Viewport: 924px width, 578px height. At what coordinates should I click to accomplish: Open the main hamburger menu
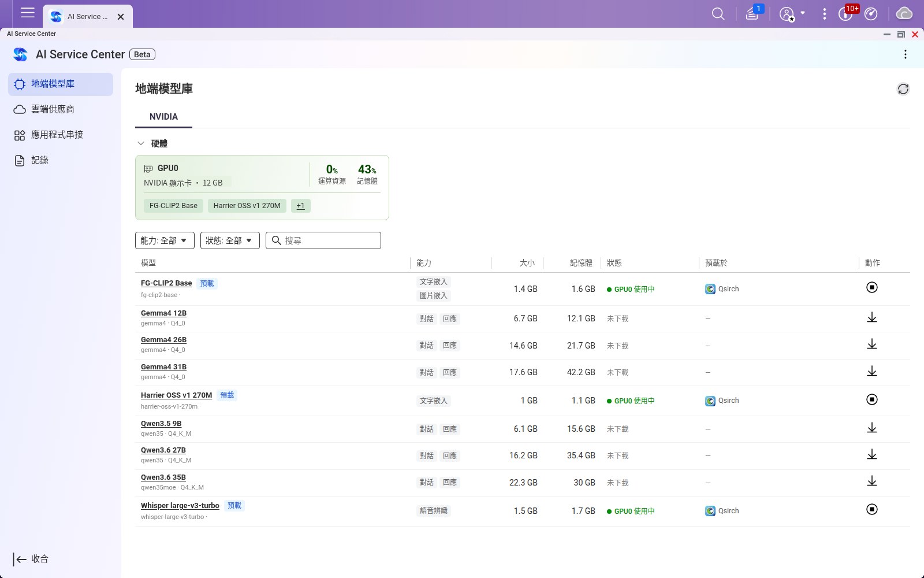coord(27,13)
